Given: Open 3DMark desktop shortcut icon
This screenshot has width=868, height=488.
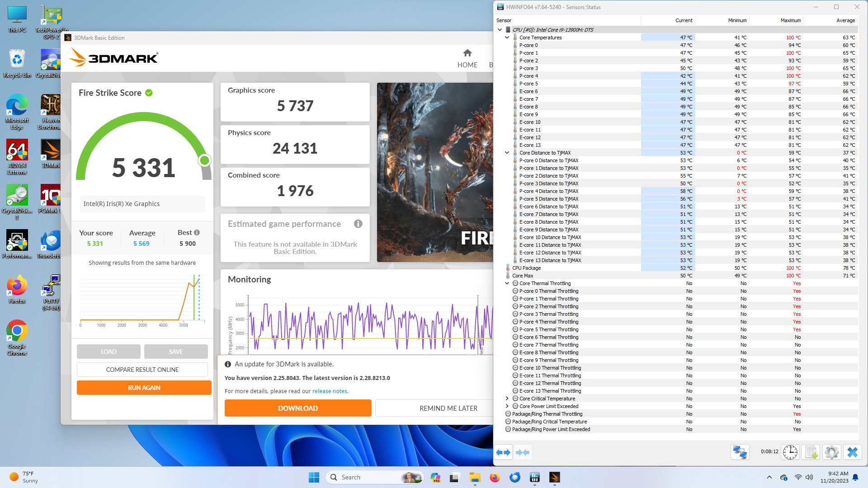Looking at the screenshot, I should (x=51, y=154).
